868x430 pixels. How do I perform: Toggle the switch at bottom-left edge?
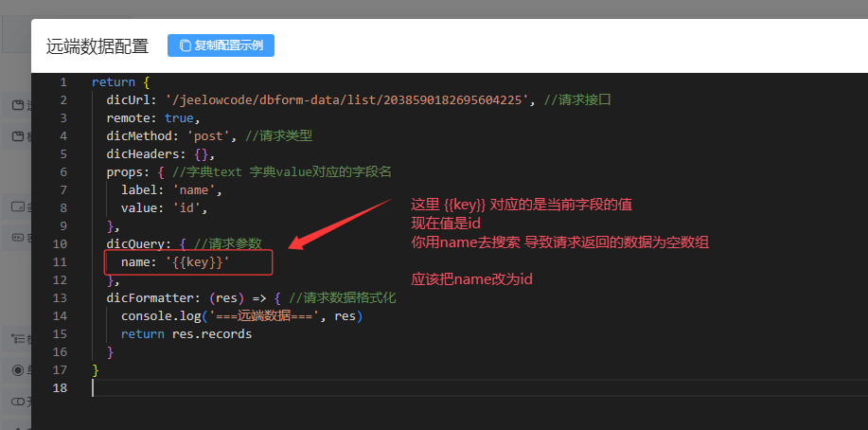[x=17, y=403]
